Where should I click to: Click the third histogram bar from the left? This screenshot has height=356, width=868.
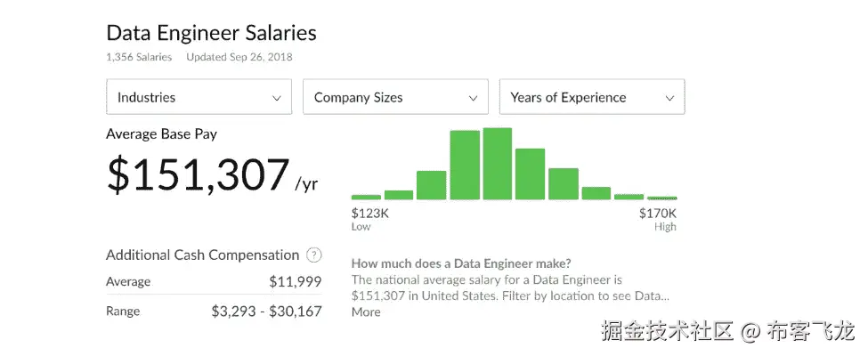[432, 185]
